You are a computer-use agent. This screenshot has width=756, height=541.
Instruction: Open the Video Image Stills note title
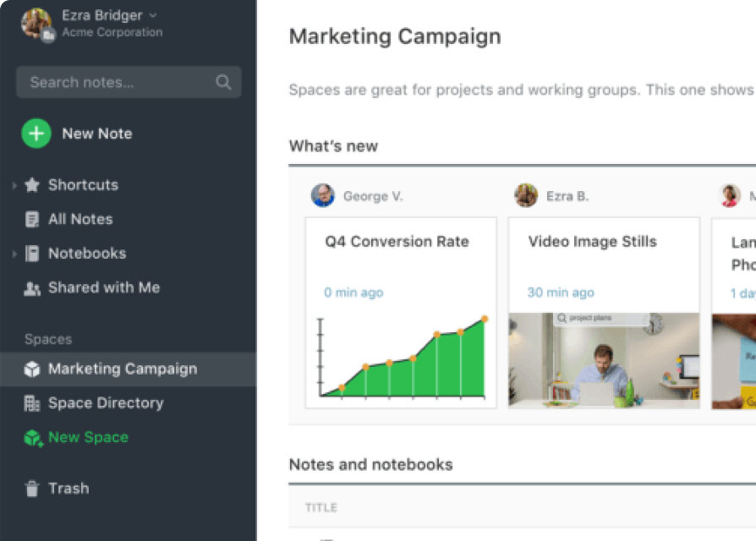(x=593, y=242)
